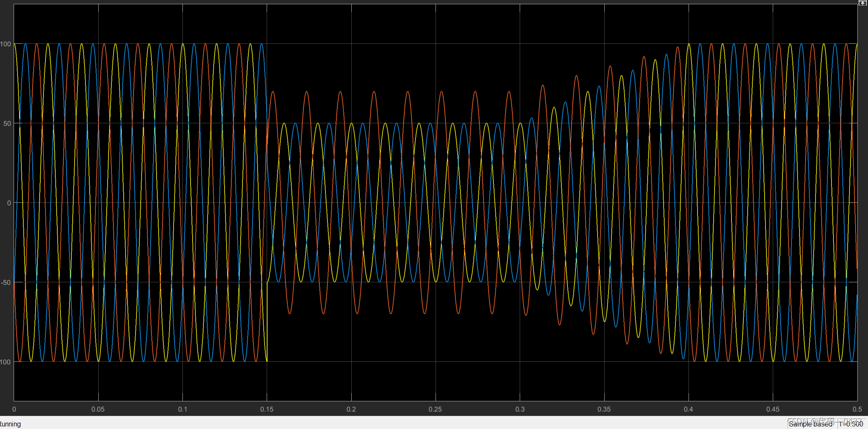Select the -100 y-axis tick label at bottom
The image size is (868, 429).
click(6, 362)
